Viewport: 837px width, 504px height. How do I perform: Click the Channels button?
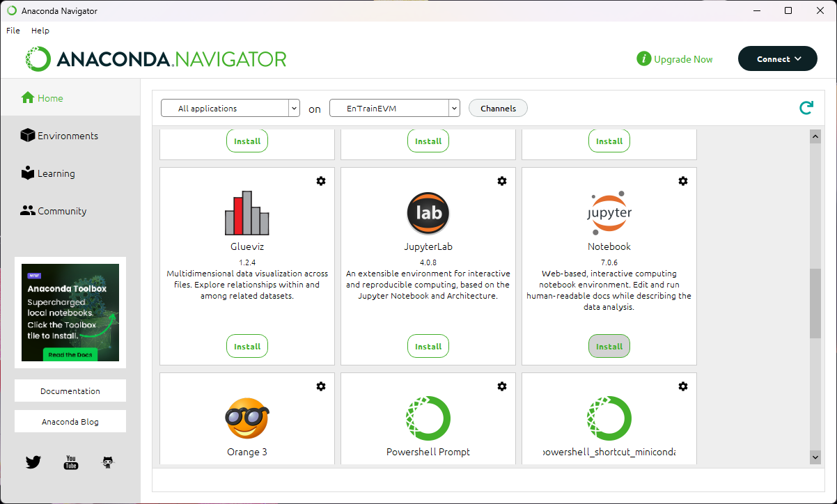tap(498, 109)
